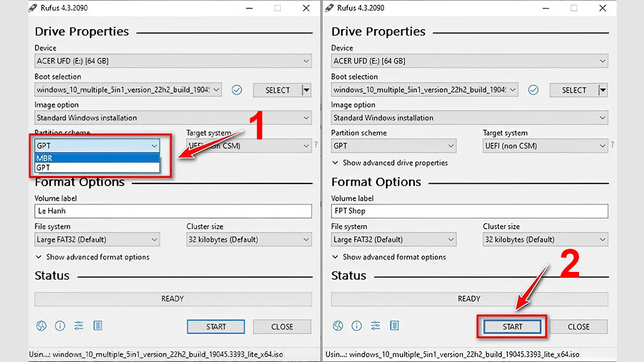
Task: Open info icon in right Rufus window
Action: (x=356, y=326)
